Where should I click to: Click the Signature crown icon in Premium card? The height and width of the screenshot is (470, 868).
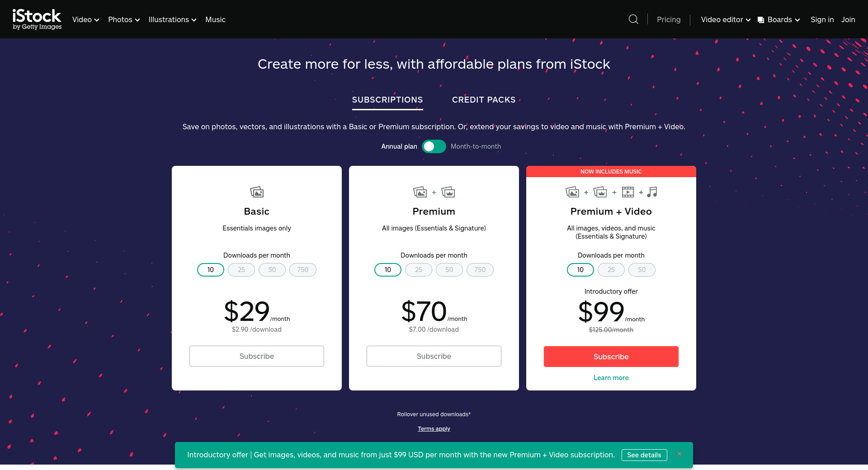(448, 192)
